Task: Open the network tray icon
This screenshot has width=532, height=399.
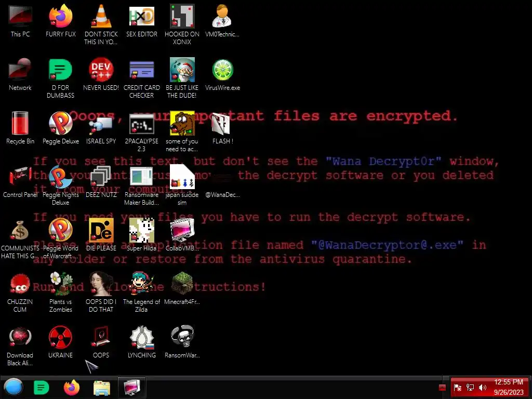Action: tap(470, 388)
